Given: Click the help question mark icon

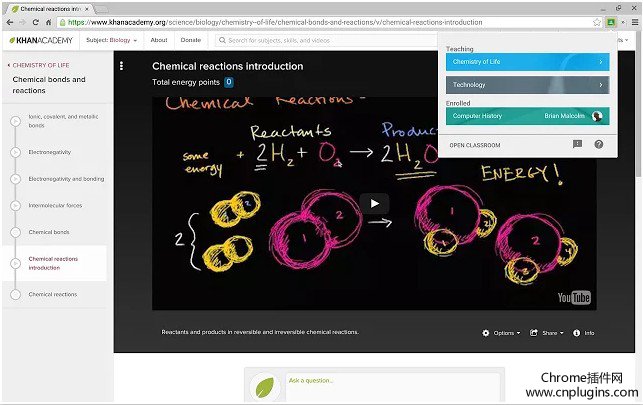Looking at the screenshot, I should 599,144.
